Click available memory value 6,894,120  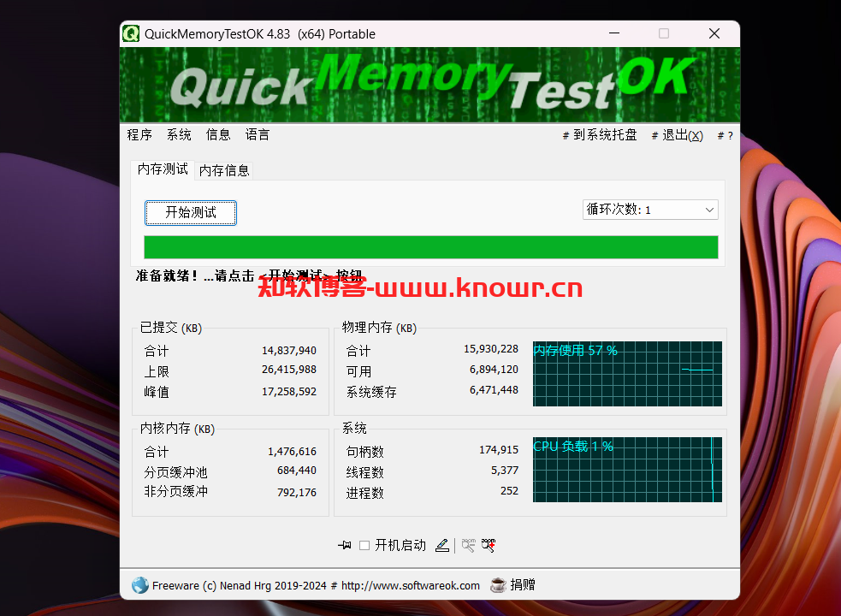(x=494, y=369)
